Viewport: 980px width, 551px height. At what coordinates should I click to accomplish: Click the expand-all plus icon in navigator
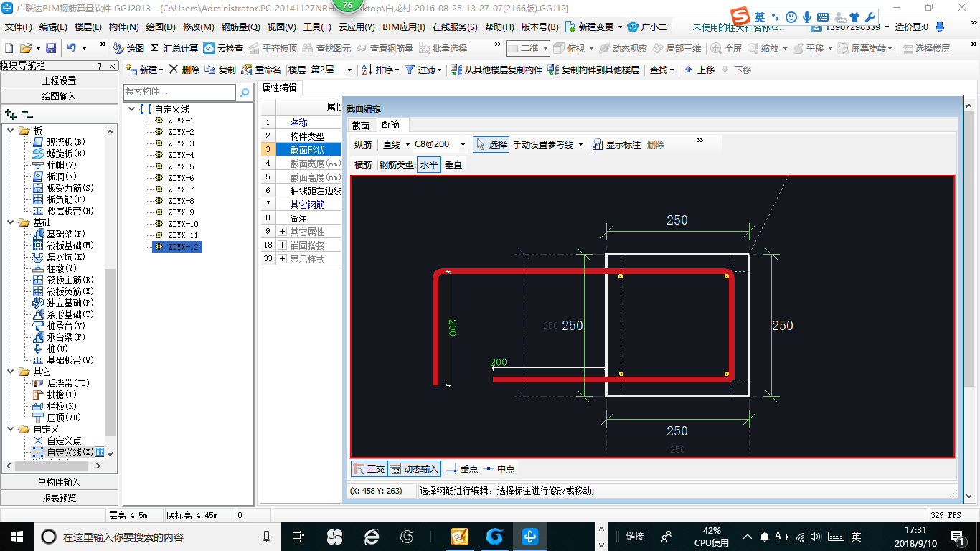tap(11, 113)
